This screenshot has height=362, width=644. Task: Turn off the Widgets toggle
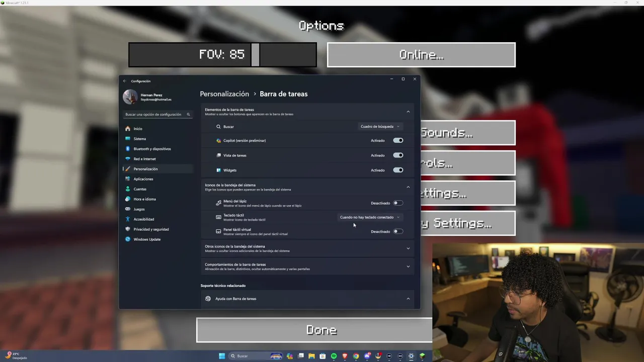click(x=398, y=170)
